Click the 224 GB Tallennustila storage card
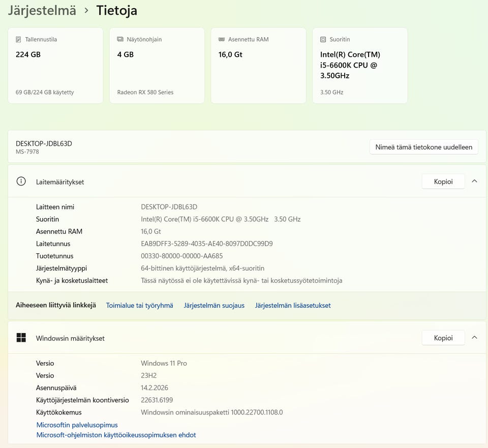This screenshot has width=488, height=448. pyautogui.click(x=55, y=66)
